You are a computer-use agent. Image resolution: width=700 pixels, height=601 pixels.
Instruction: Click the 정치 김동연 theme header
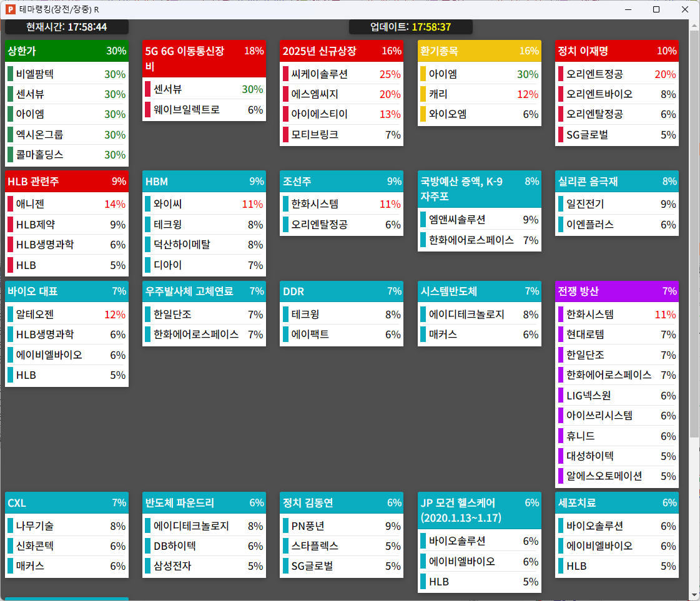point(342,503)
